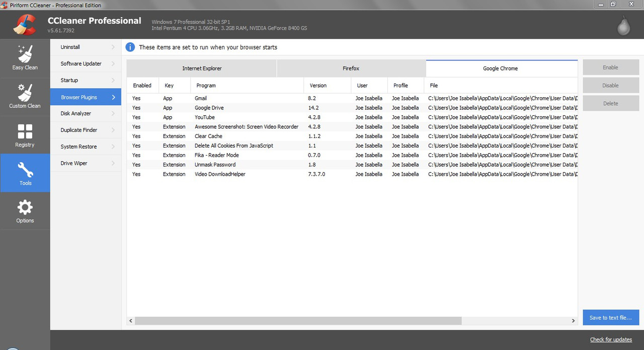644x350 pixels.
Task: Click version 8.2 cell
Action: point(311,98)
